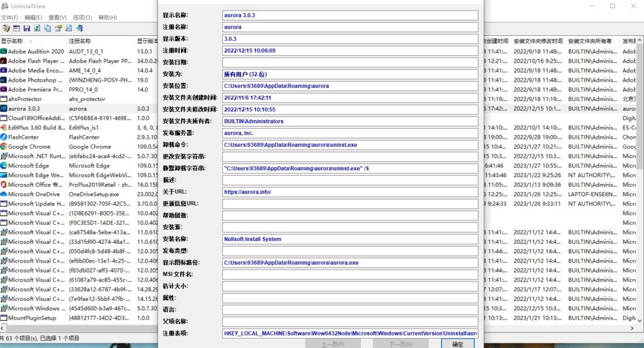Click the Adobe Flash Player row icon

coord(4,61)
